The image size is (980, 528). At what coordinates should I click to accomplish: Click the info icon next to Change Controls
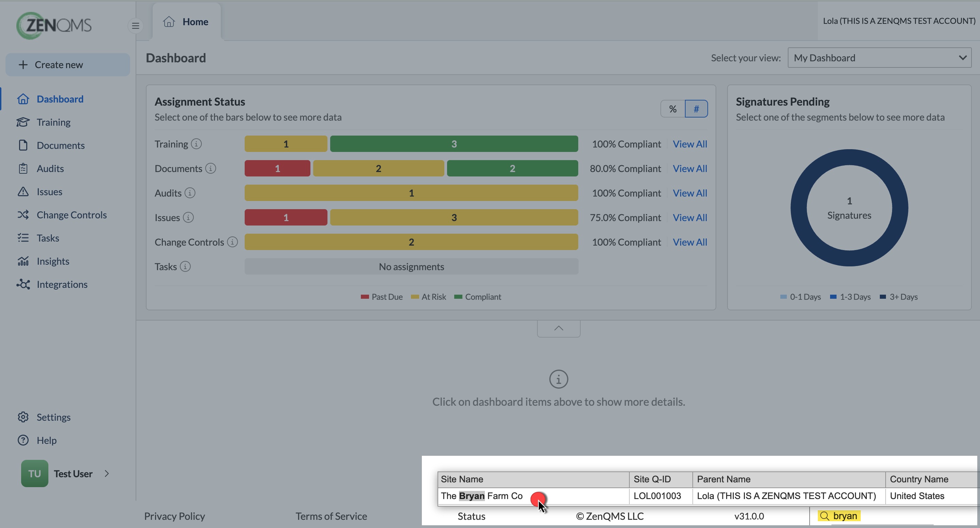232,242
